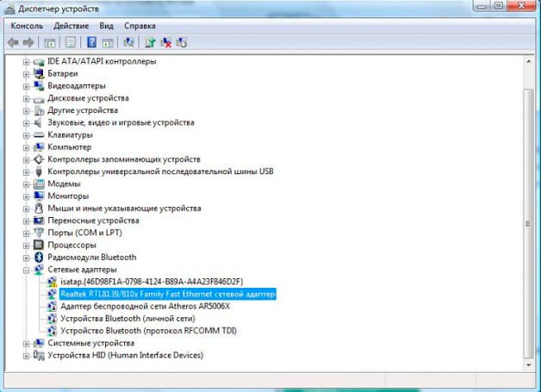Collapse the Сетевые адаптеры node
Screen dimensions: 541x392
click(26, 270)
